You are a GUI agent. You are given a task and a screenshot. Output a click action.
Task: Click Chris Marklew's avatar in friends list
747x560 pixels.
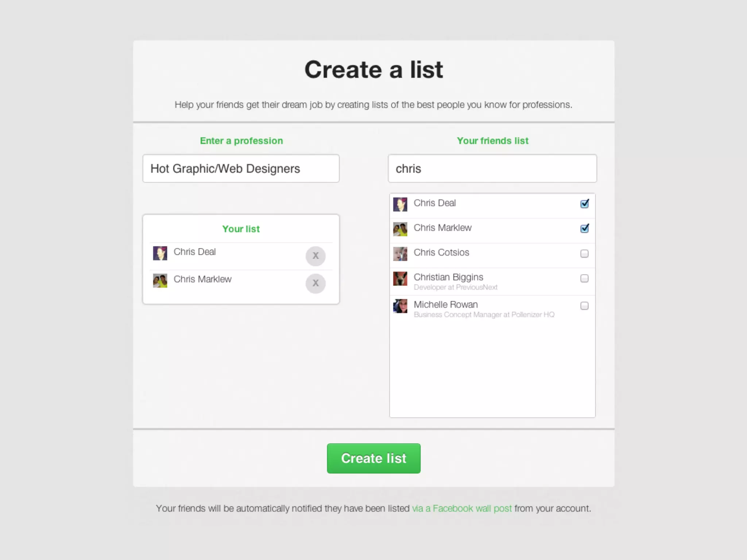(x=400, y=229)
